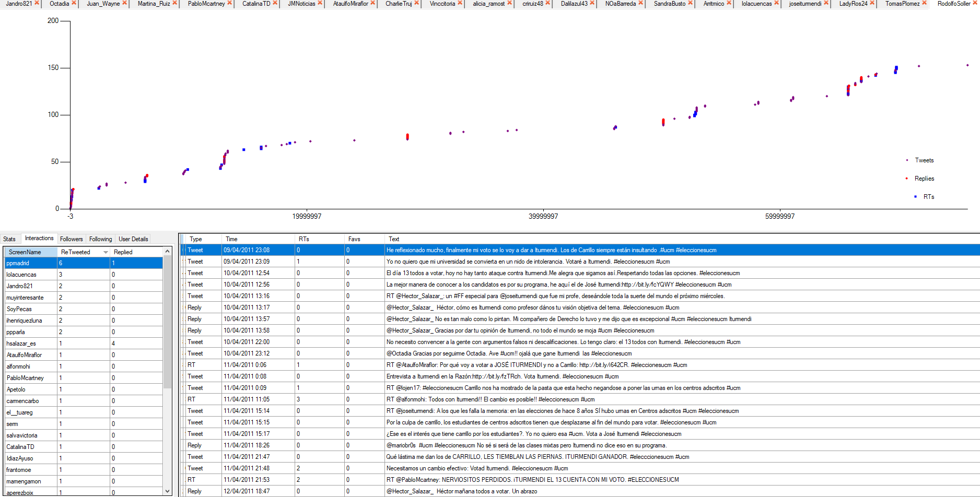
Task: Select the carmencarbo row
Action: click(x=84, y=401)
